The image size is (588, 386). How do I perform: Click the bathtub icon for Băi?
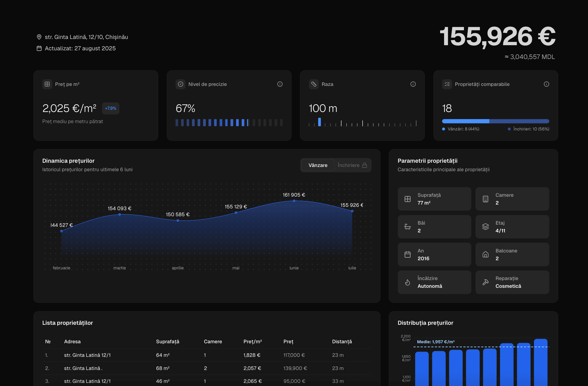click(407, 227)
